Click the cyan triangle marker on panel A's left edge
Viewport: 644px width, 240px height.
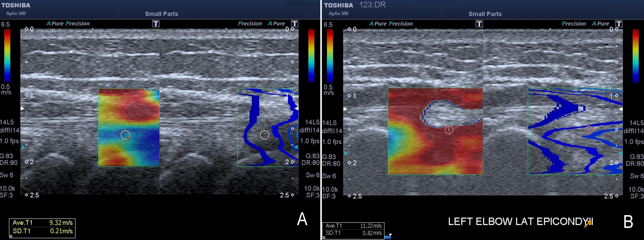(22, 147)
